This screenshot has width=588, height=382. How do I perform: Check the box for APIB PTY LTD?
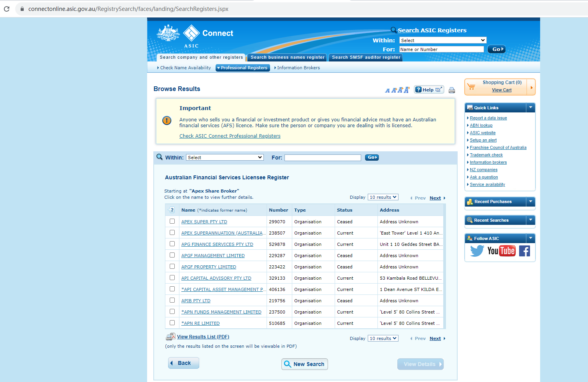pyautogui.click(x=172, y=300)
